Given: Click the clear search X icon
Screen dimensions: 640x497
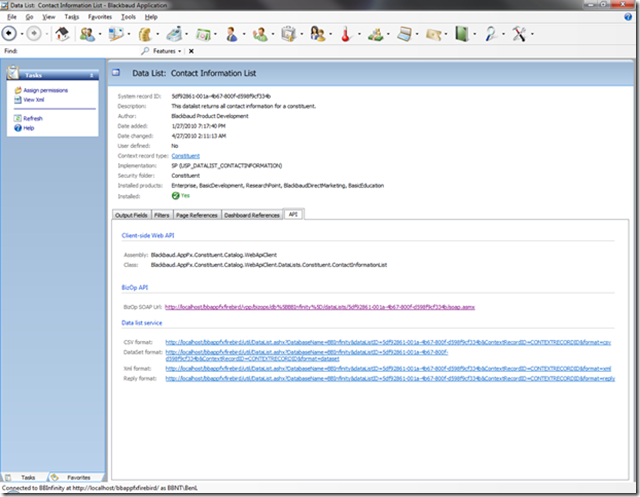Looking at the screenshot, I should click(191, 50).
